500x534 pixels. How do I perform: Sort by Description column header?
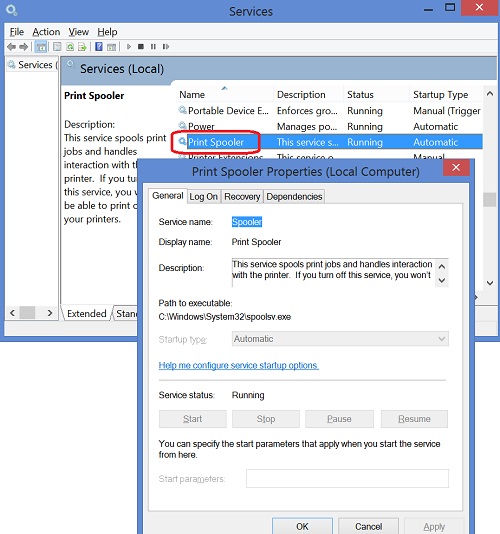coord(308,94)
